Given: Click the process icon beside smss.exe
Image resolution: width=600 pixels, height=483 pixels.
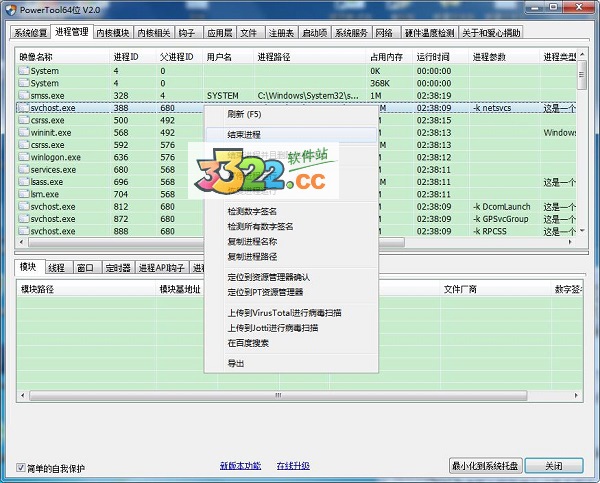Looking at the screenshot, I should coord(24,95).
